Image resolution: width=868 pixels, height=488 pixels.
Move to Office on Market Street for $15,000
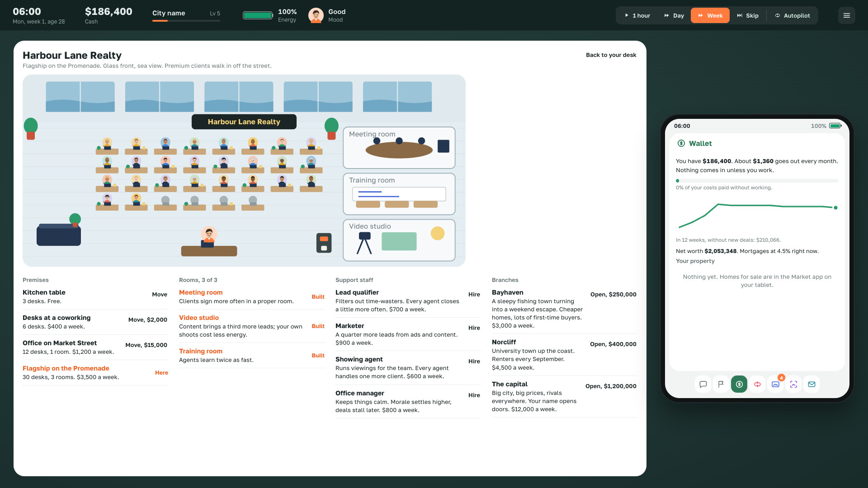click(x=146, y=345)
